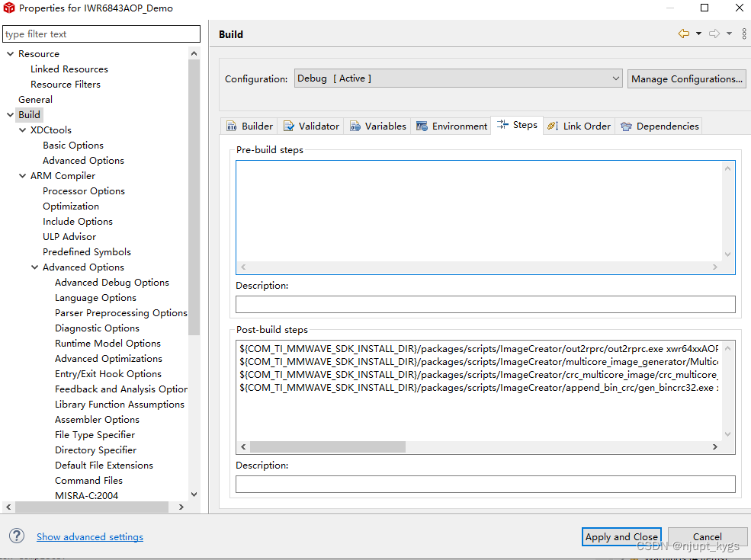Click Post-build steps scroll right arrow
This screenshot has width=751, height=560.
[x=714, y=446]
